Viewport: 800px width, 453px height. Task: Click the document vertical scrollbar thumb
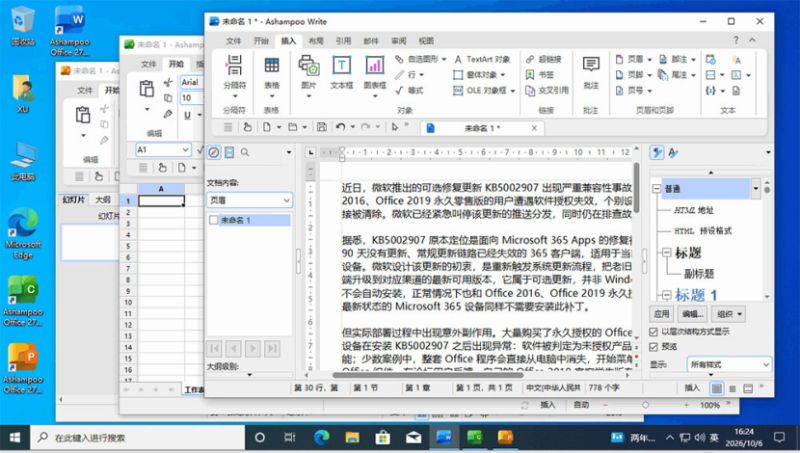[x=636, y=187]
